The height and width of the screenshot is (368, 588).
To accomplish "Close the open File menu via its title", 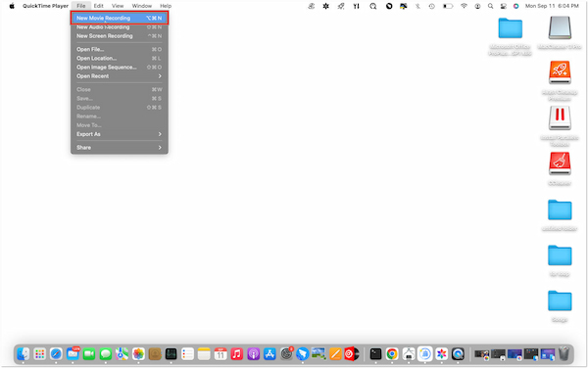I will coord(81,6).
